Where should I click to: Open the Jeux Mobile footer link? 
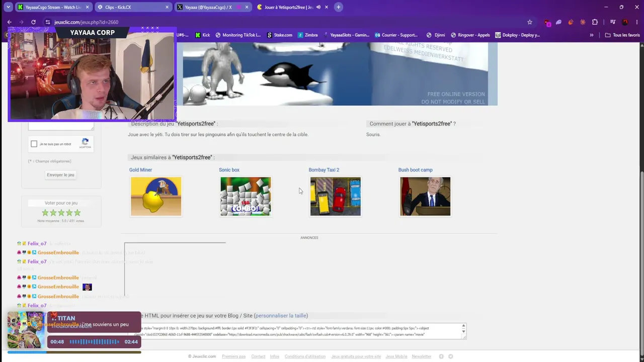point(396,356)
